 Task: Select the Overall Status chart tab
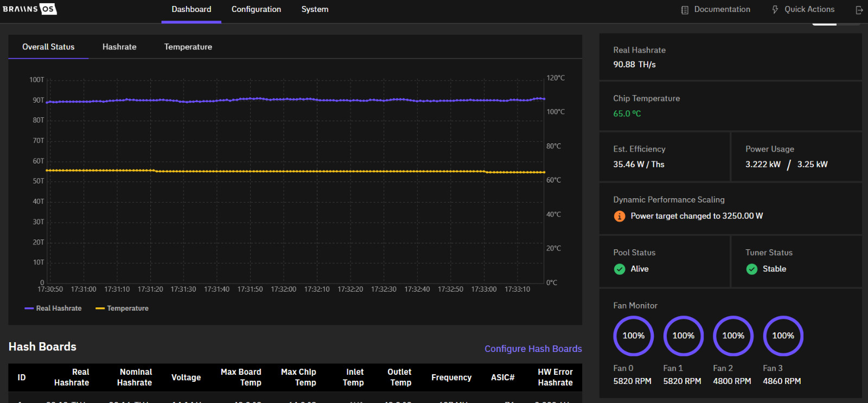(48, 47)
